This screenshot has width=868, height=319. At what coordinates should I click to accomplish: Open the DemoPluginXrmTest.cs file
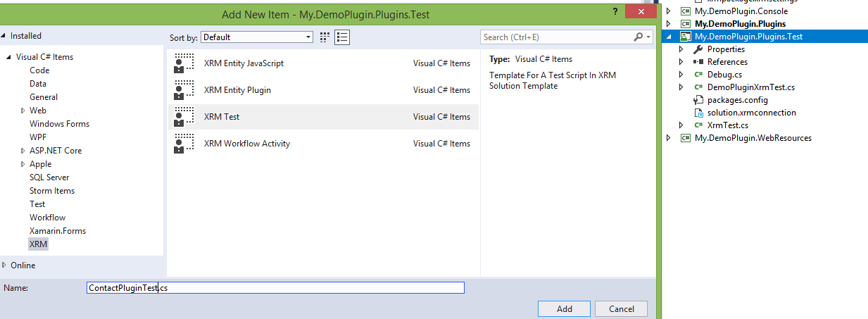click(750, 87)
